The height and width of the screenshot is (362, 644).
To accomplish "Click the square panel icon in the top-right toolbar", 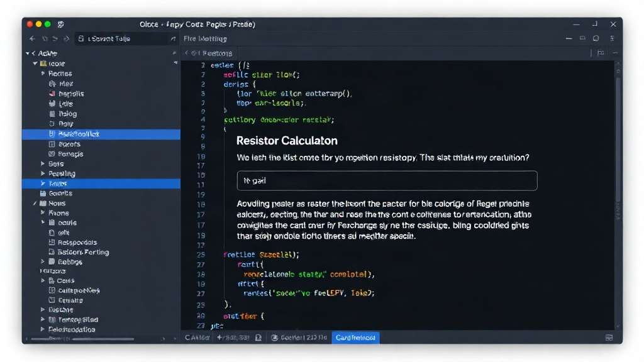I will (582, 38).
